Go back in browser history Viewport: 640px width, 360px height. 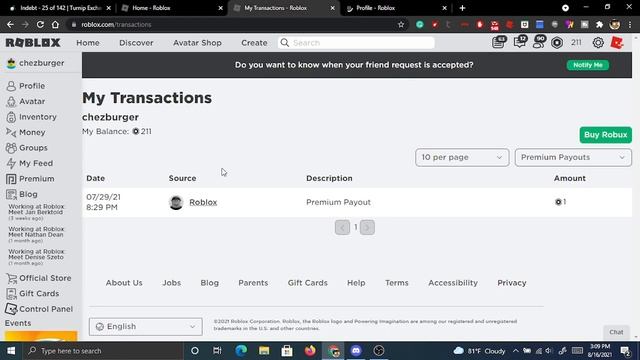click(10, 24)
